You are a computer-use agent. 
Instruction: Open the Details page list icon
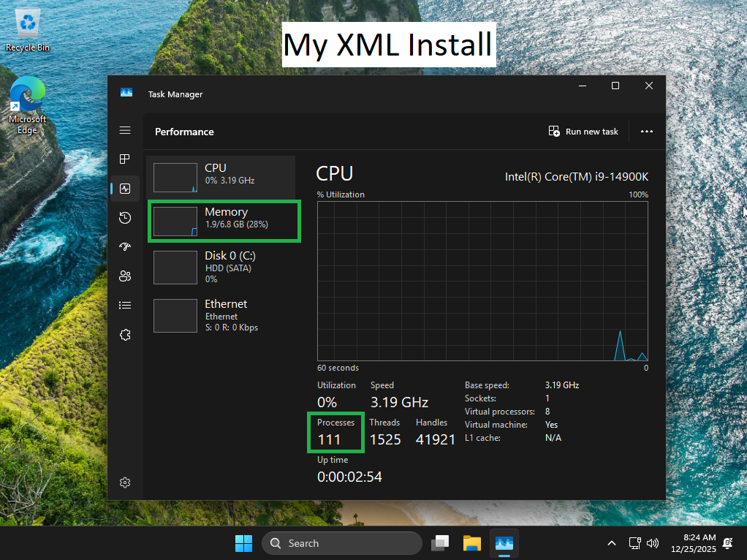[x=125, y=306]
